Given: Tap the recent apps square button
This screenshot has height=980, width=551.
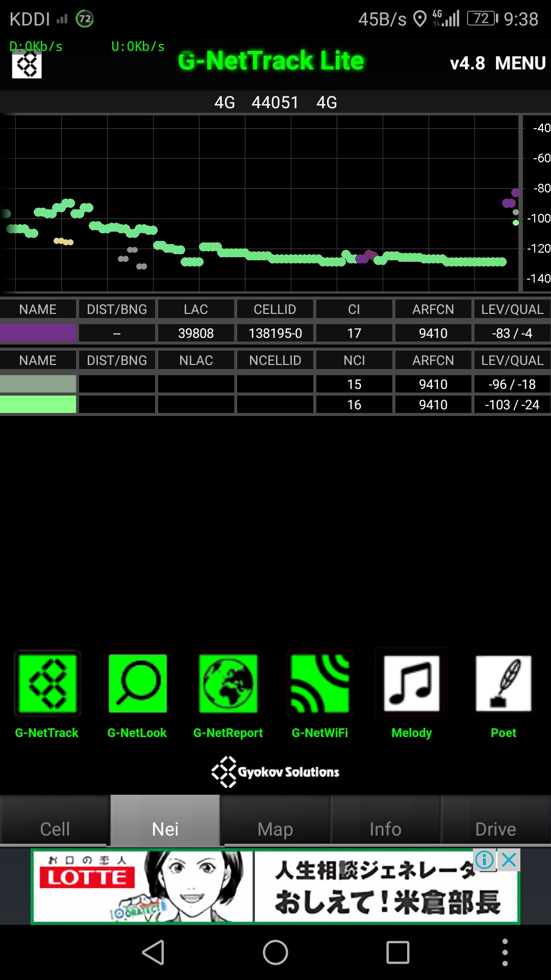Looking at the screenshot, I should (x=398, y=952).
